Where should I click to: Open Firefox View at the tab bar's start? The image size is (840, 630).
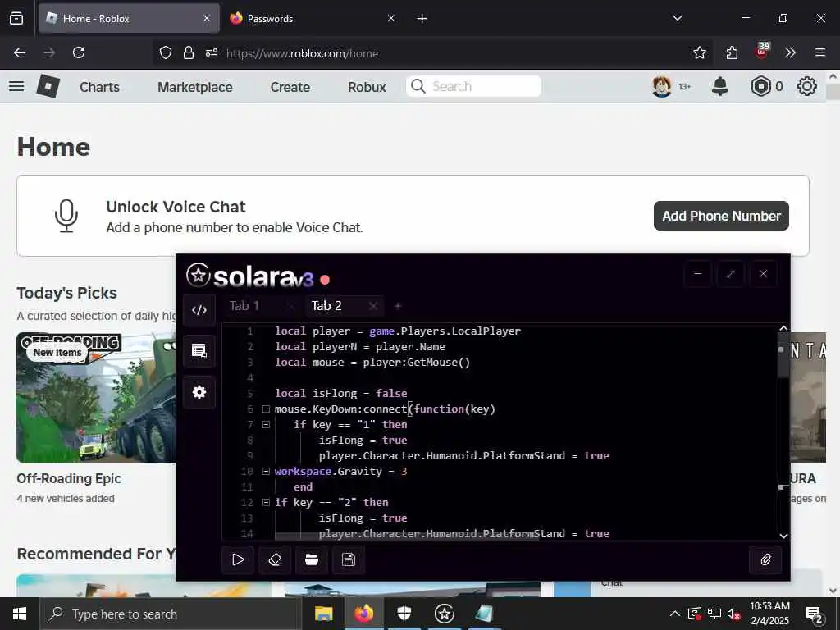click(x=16, y=19)
